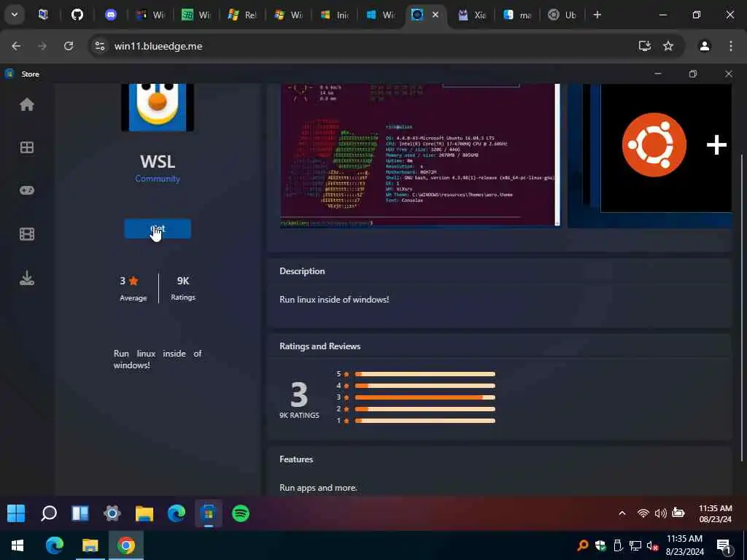
Task: Switch to the Ub tab
Action: click(x=562, y=15)
